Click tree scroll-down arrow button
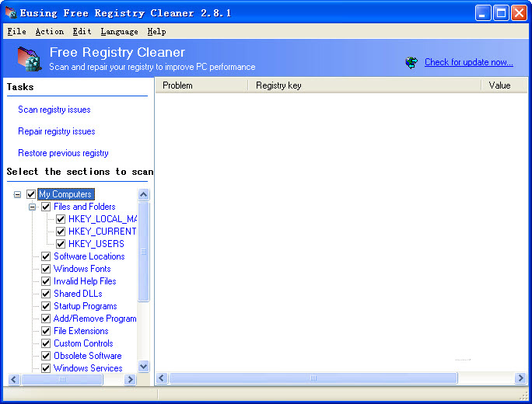 [x=143, y=366]
